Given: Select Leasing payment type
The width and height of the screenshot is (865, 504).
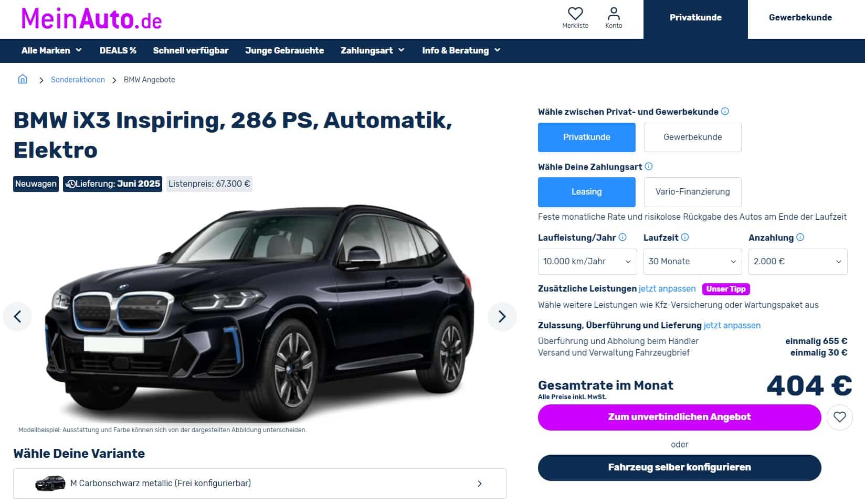Looking at the screenshot, I should [x=586, y=192].
